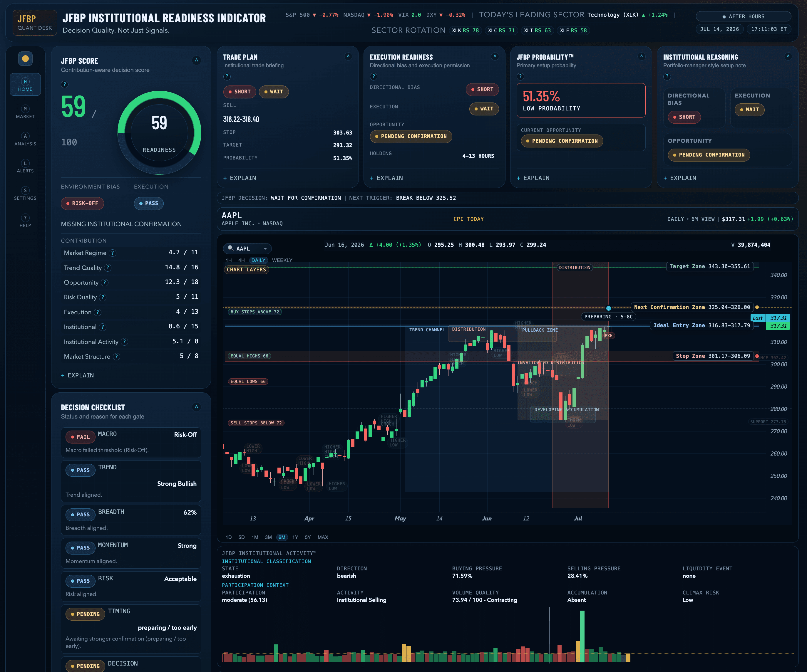Set chart range to 1Y
The image size is (807, 672).
tap(295, 537)
